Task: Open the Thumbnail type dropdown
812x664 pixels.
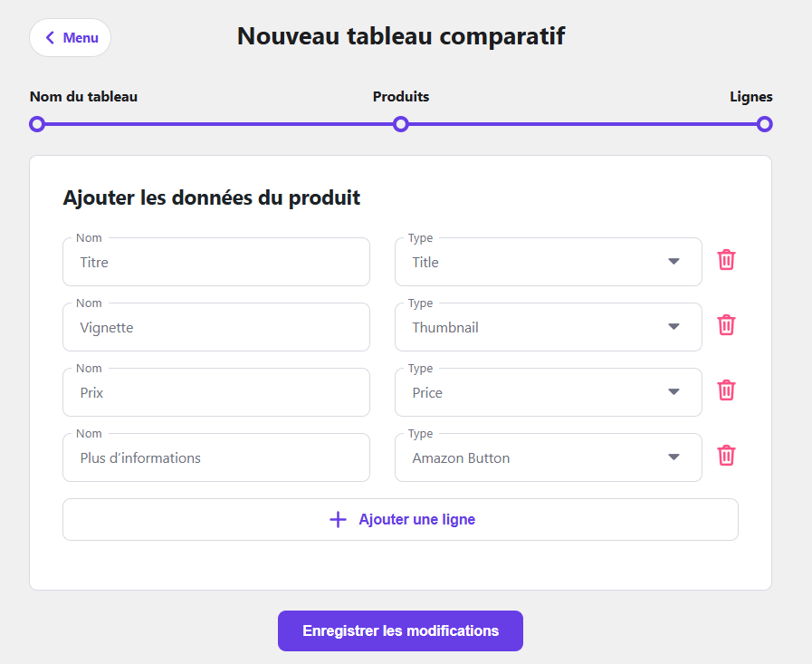Action: (673, 325)
